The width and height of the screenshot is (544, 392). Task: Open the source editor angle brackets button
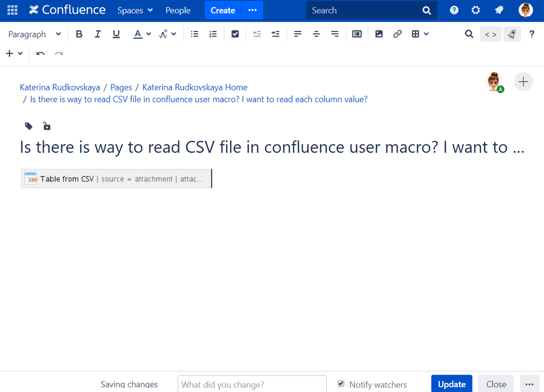click(491, 34)
